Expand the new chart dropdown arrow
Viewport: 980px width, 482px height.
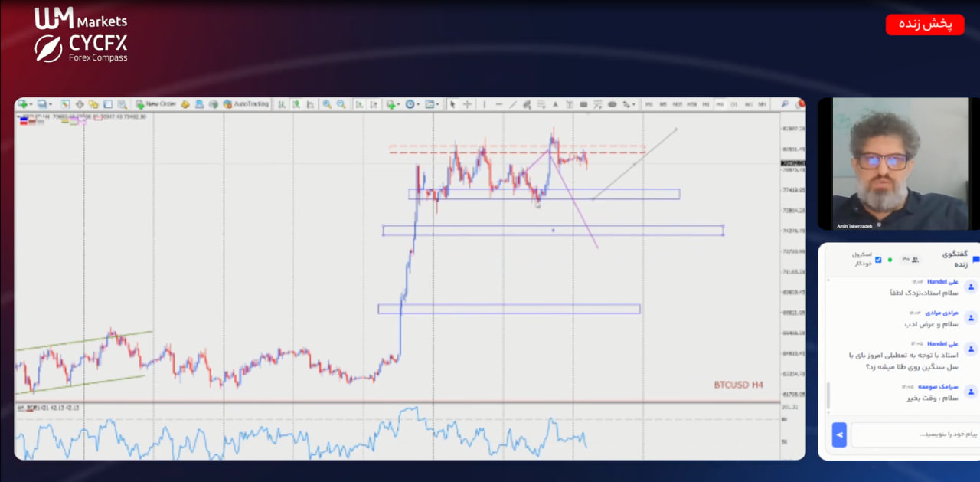(x=31, y=104)
